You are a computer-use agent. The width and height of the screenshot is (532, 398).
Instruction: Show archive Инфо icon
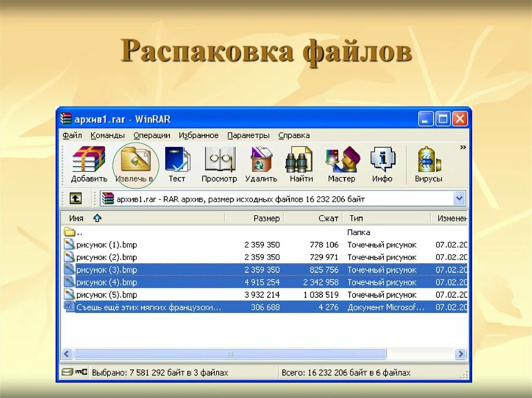[382, 164]
